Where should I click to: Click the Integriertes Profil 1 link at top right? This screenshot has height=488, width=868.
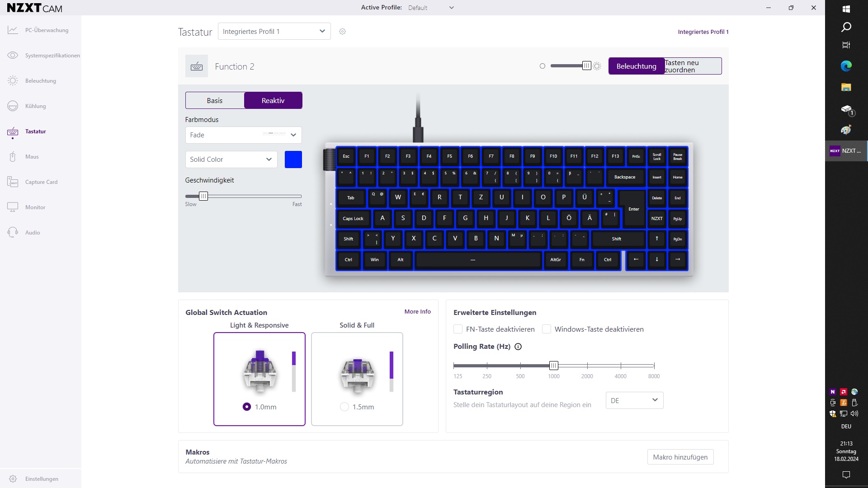703,32
